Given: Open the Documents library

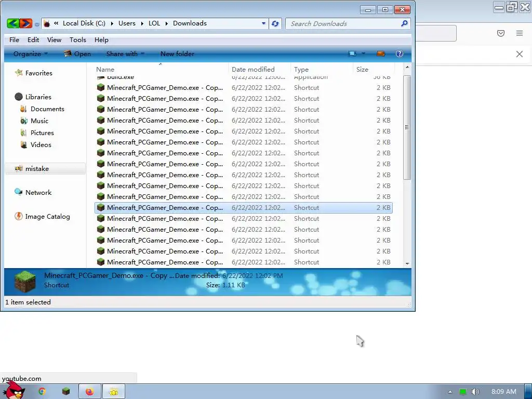Looking at the screenshot, I should point(47,109).
